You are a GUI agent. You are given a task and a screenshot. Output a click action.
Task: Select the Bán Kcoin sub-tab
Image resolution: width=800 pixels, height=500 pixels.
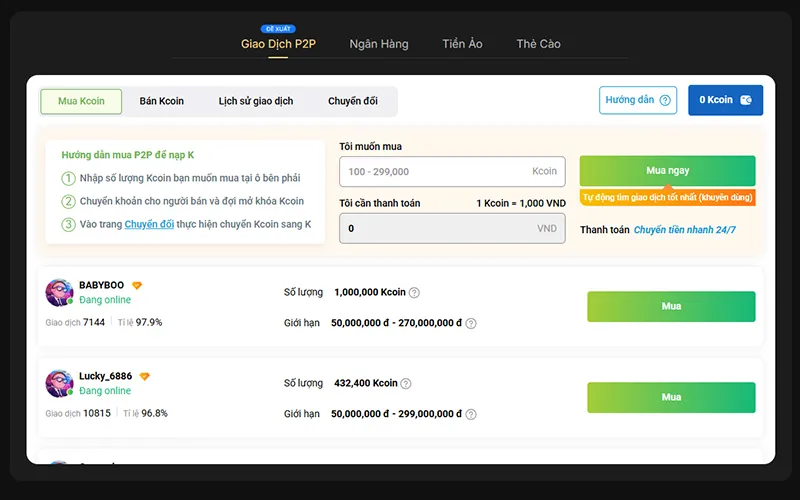tap(162, 101)
